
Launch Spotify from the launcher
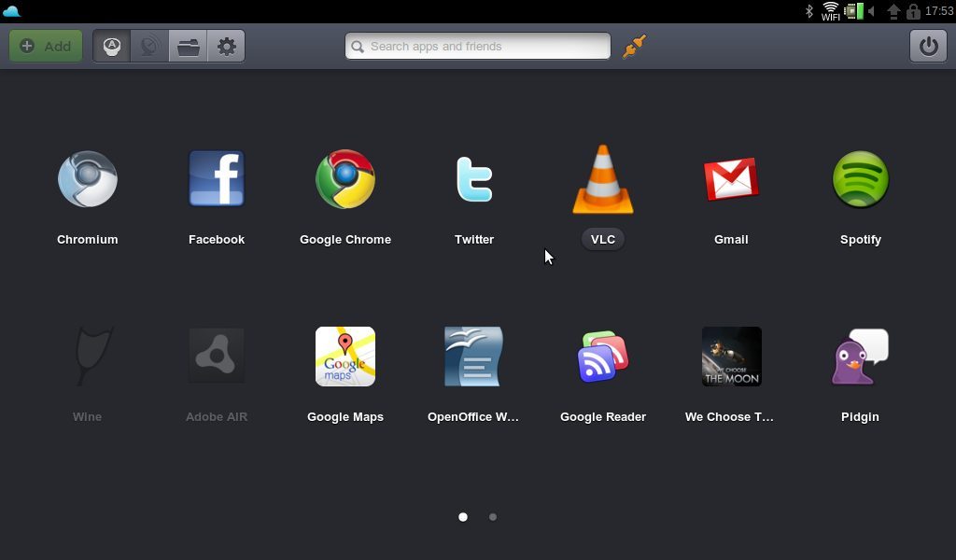point(860,179)
